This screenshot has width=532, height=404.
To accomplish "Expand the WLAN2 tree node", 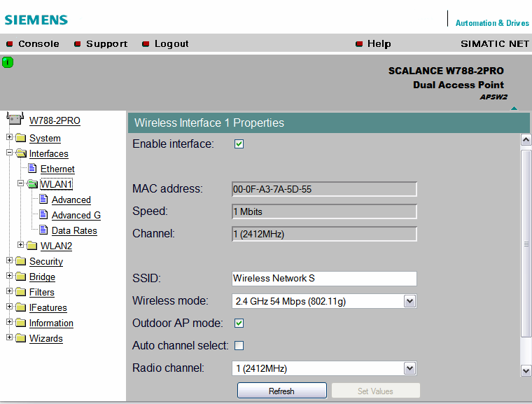I will 21,245.
